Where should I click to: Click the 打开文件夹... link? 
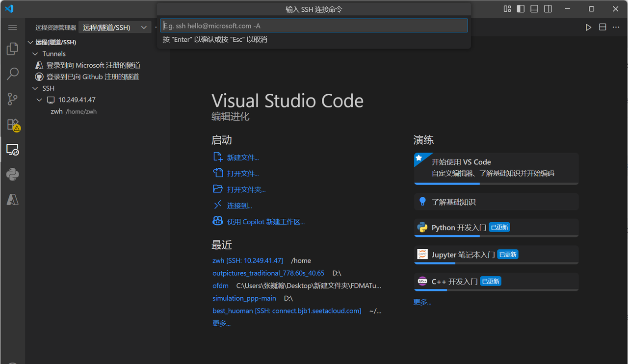click(x=246, y=190)
